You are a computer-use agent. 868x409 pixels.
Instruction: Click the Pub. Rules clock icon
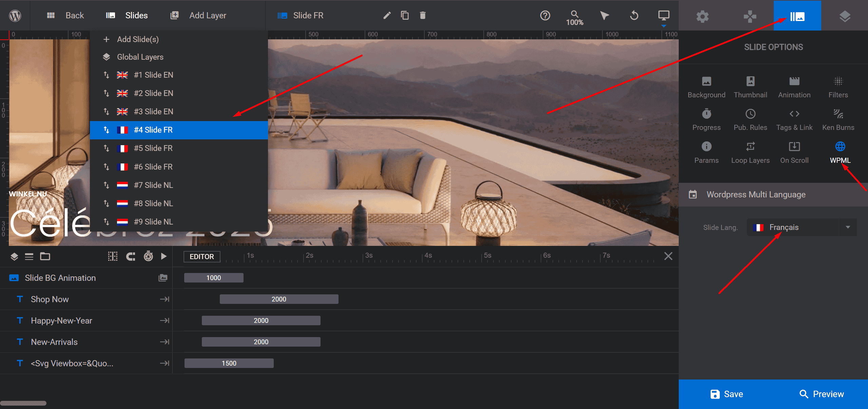tap(750, 114)
